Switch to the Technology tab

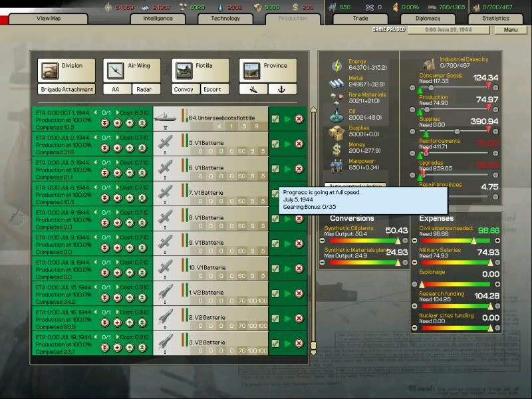pyautogui.click(x=225, y=19)
